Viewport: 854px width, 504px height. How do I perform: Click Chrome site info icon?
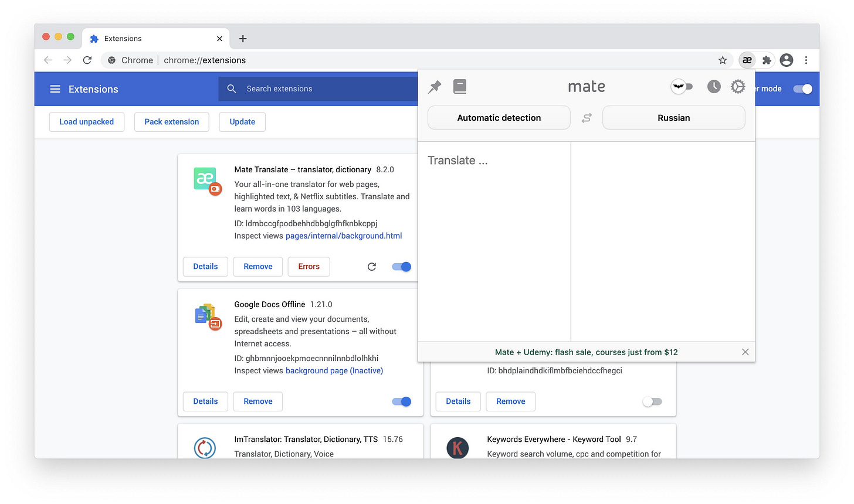pyautogui.click(x=111, y=60)
